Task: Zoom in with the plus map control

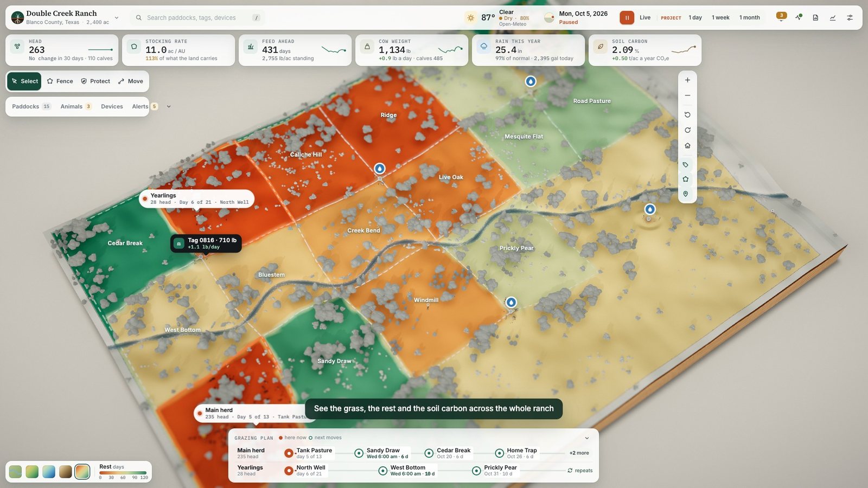Action: (x=687, y=80)
